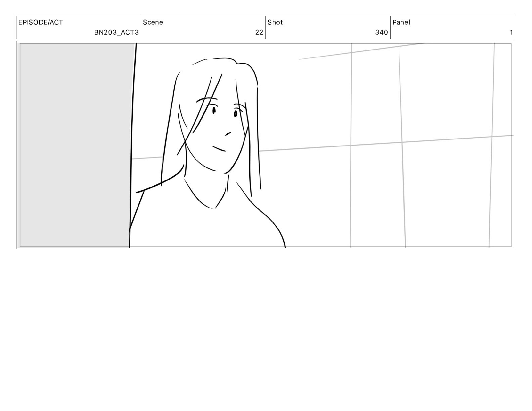Select the Shot header label
This screenshot has width=532, height=411.
275,22
